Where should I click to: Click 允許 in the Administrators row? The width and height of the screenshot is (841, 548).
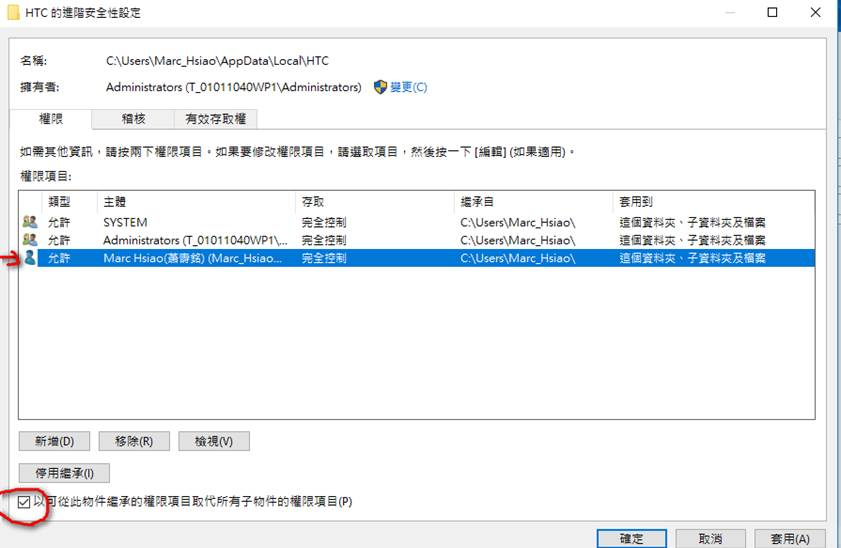(x=59, y=240)
